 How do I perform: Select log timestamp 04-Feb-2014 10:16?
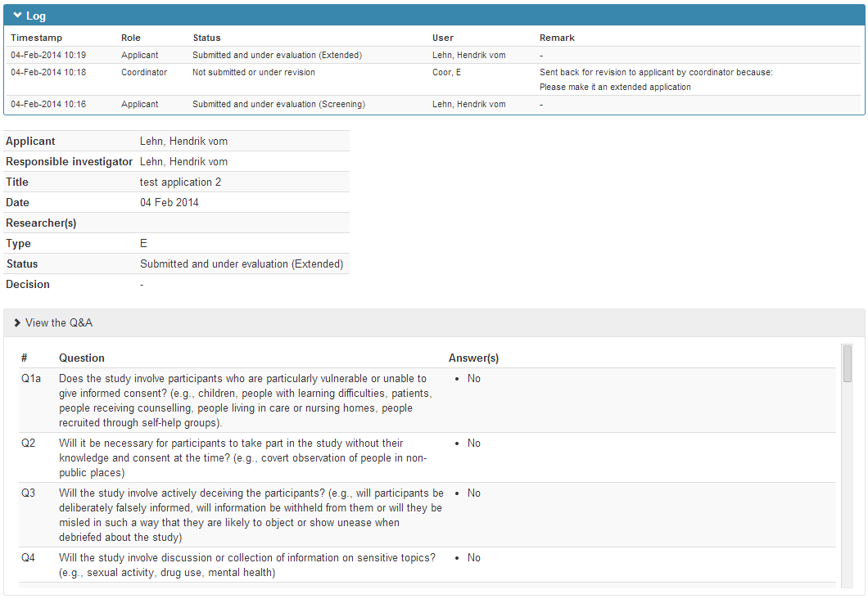pos(48,104)
